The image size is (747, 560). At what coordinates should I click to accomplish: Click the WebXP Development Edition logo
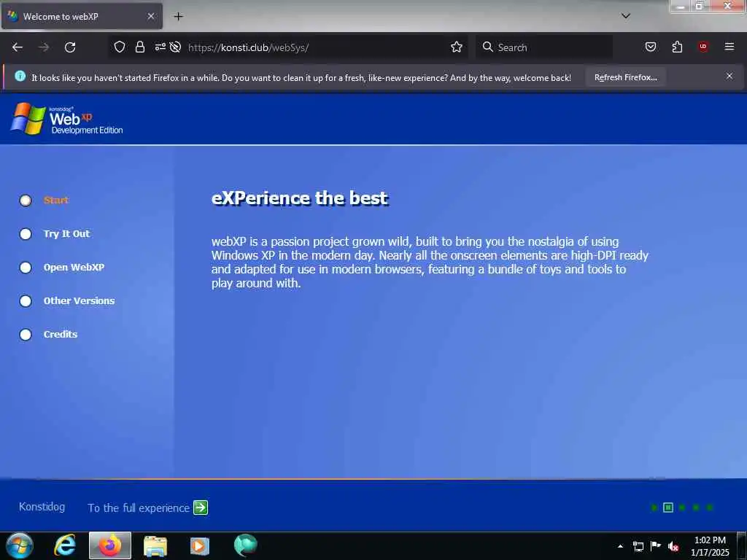pyautogui.click(x=66, y=119)
